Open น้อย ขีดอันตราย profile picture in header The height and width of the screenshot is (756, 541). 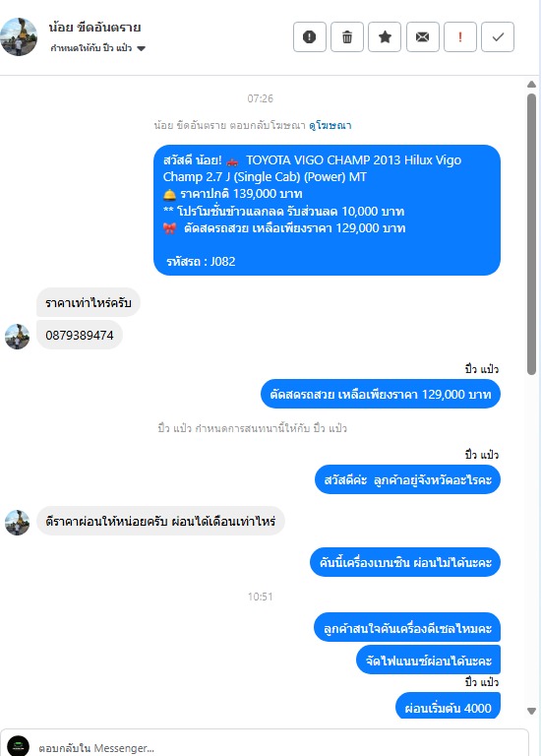tap(19, 36)
